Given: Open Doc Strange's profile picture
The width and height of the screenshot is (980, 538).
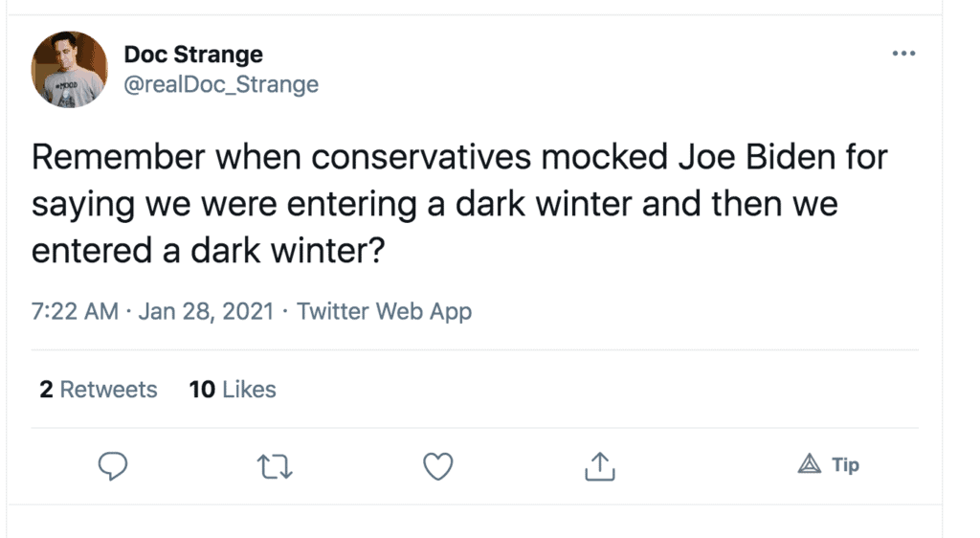Looking at the screenshot, I should [70, 69].
